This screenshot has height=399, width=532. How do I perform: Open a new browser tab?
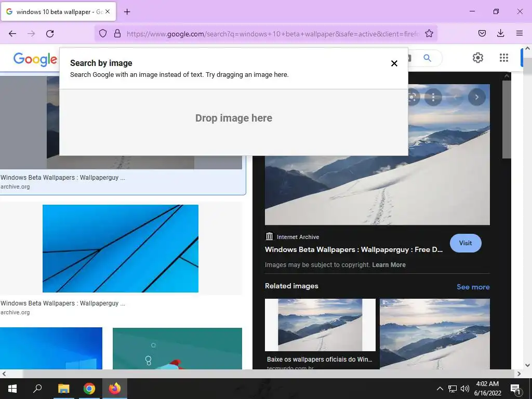click(x=127, y=12)
